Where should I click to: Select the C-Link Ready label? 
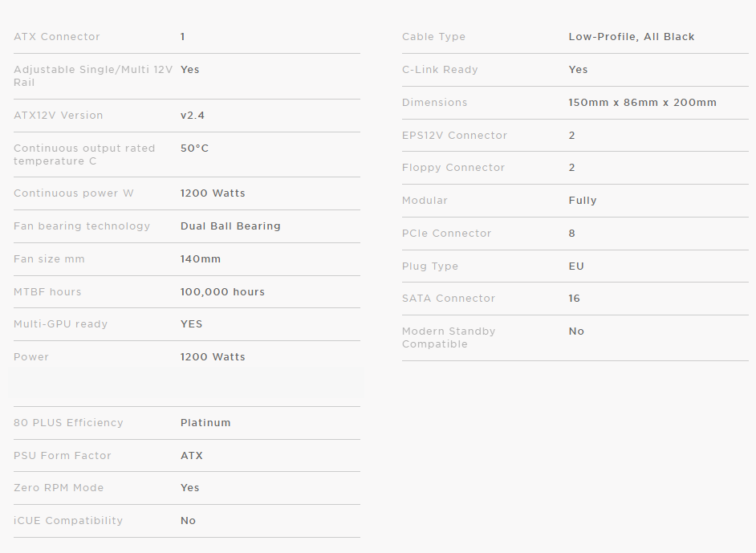(440, 70)
